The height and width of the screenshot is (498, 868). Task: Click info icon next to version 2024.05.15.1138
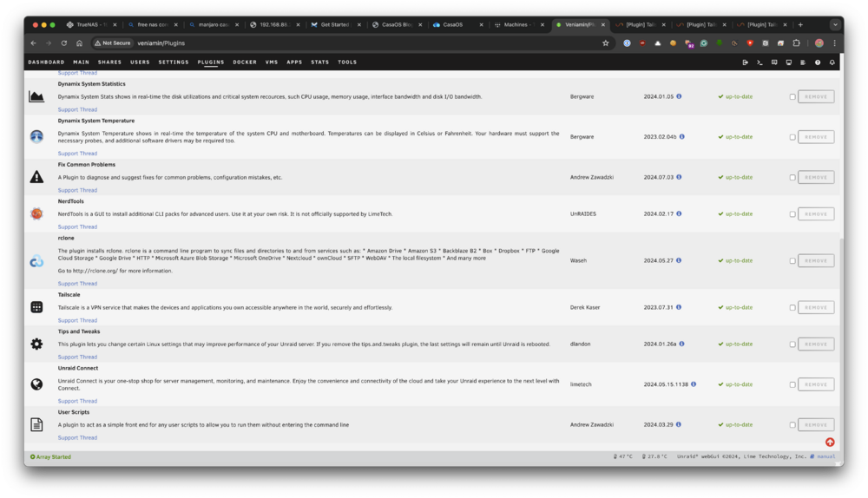[693, 384]
